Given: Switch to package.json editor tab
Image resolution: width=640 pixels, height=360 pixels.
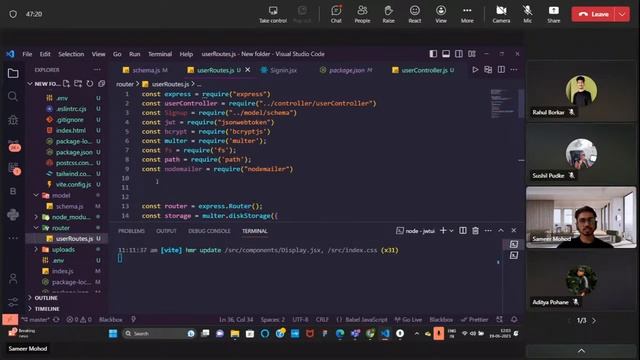Looking at the screenshot, I should tap(346, 70).
